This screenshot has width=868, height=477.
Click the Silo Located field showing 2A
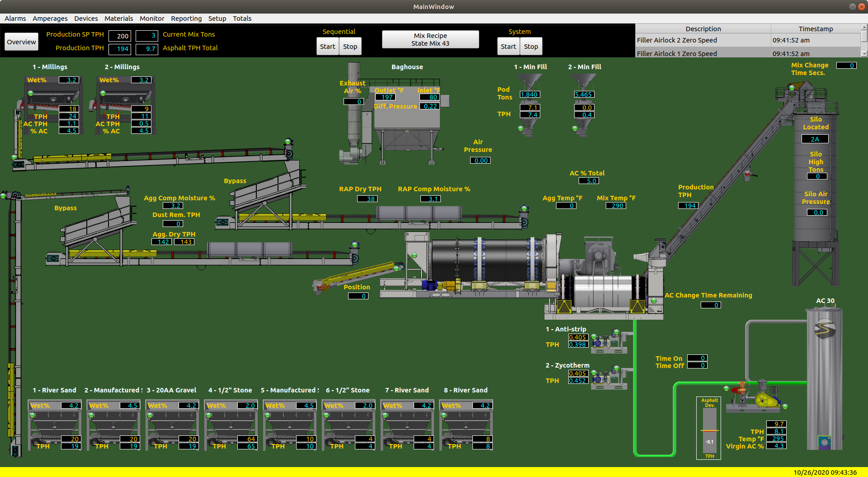815,139
